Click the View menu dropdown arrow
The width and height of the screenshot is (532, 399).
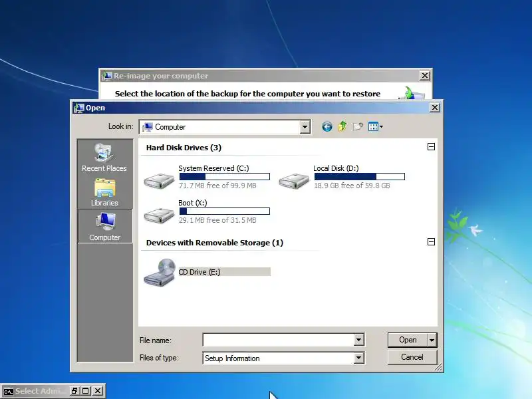(x=381, y=127)
